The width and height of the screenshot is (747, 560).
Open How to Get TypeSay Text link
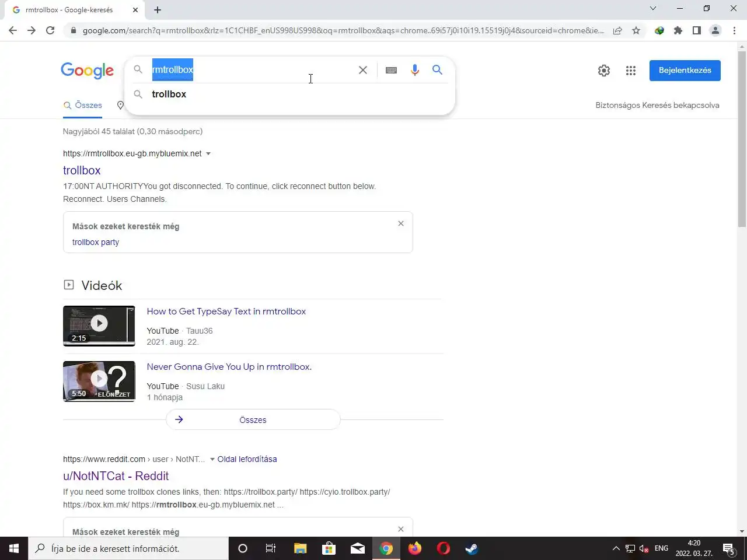[226, 311]
